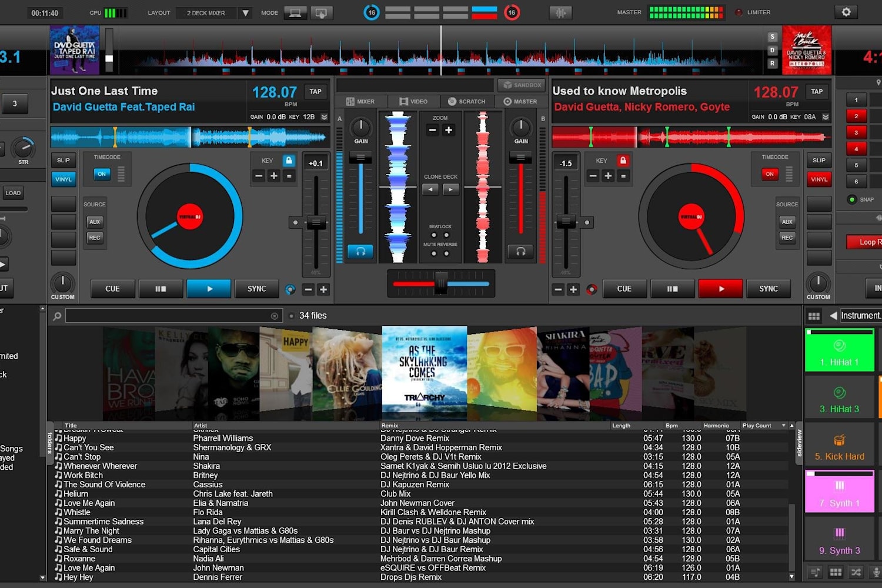This screenshot has height=588, width=882.
Task: Click the pad grid view icon
Action: tap(814, 316)
